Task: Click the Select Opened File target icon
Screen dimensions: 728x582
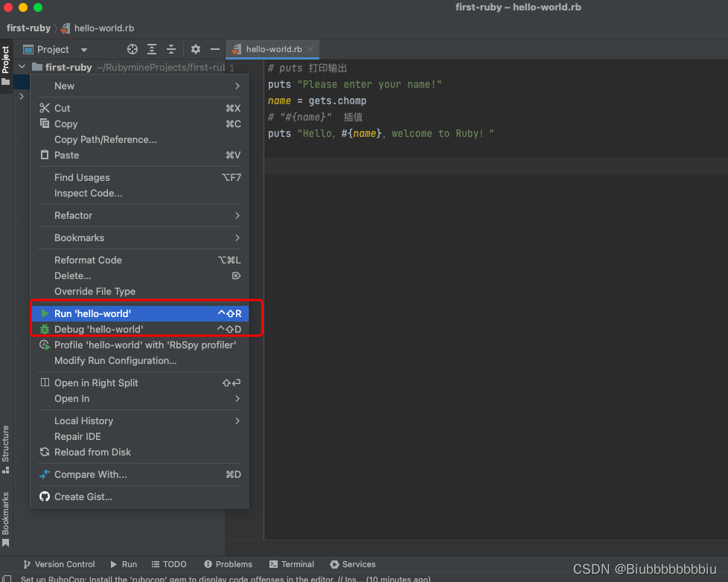Action: (x=132, y=49)
